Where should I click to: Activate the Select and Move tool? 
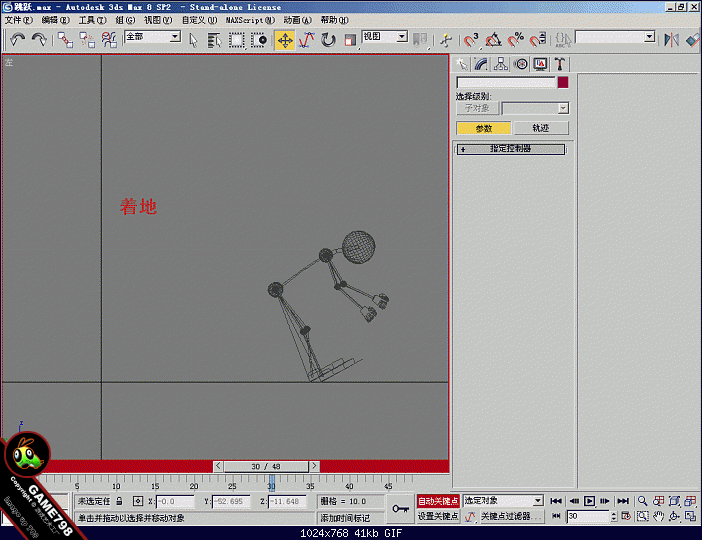click(285, 40)
